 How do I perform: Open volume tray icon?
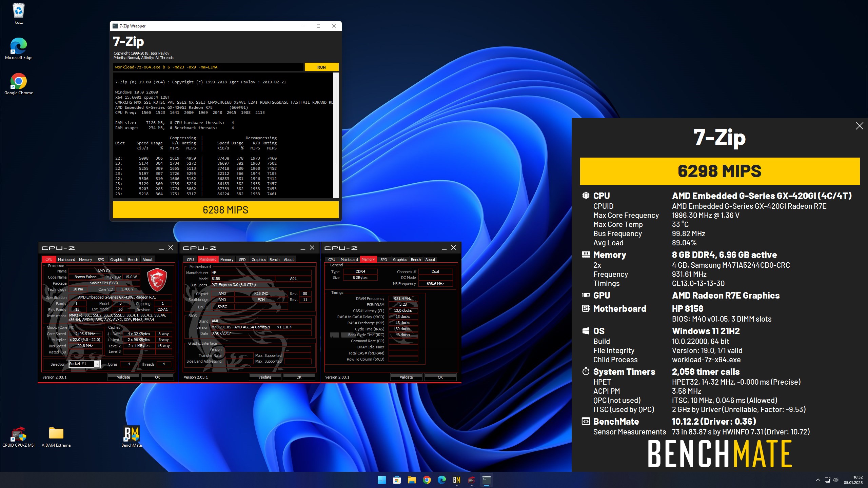pos(835,480)
